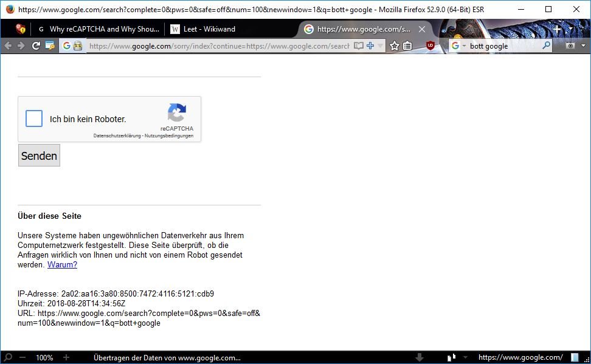Go forward with the forward arrow
Viewport: 591px width, 364px height.
point(21,46)
